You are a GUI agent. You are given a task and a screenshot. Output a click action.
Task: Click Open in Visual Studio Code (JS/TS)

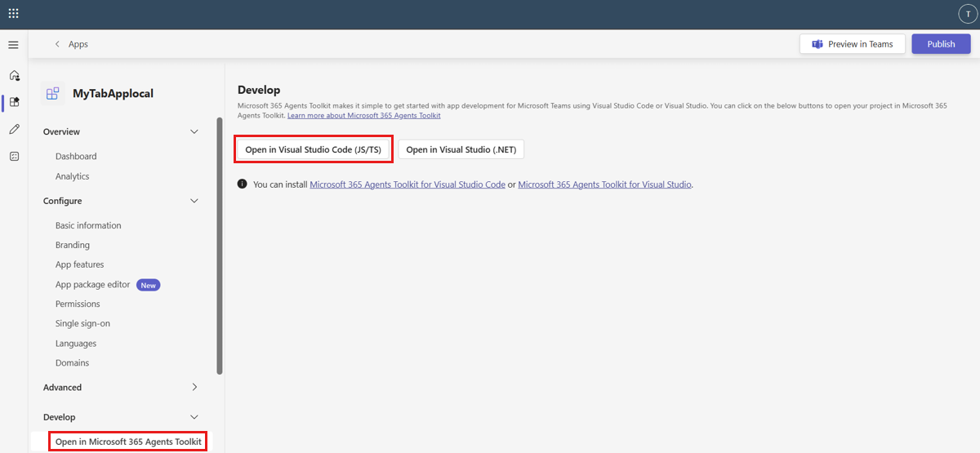[x=314, y=150]
